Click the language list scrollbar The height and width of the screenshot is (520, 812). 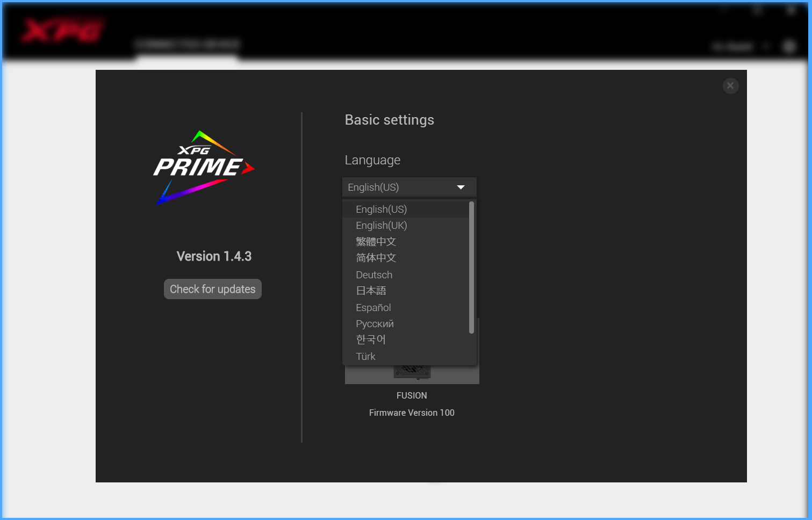click(x=471, y=268)
